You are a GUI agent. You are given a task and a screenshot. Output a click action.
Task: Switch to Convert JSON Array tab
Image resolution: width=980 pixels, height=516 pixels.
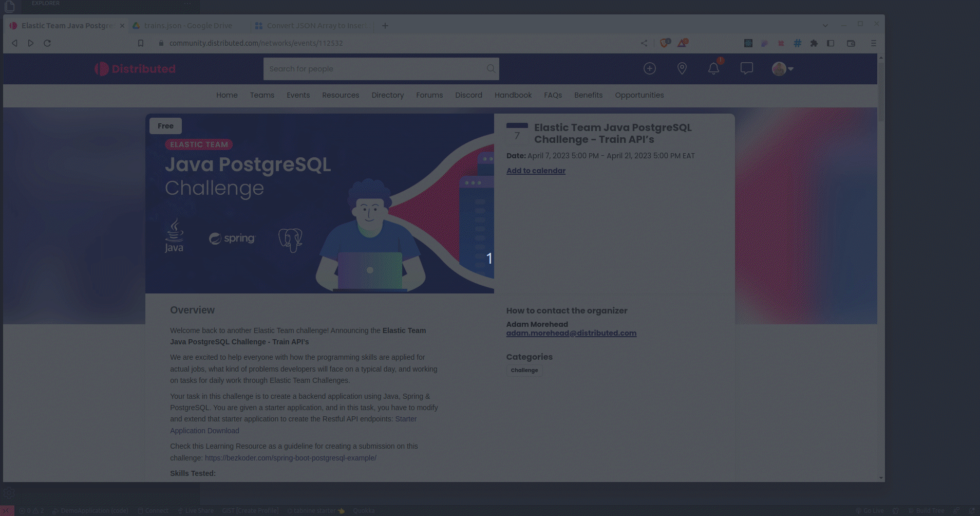(313, 26)
